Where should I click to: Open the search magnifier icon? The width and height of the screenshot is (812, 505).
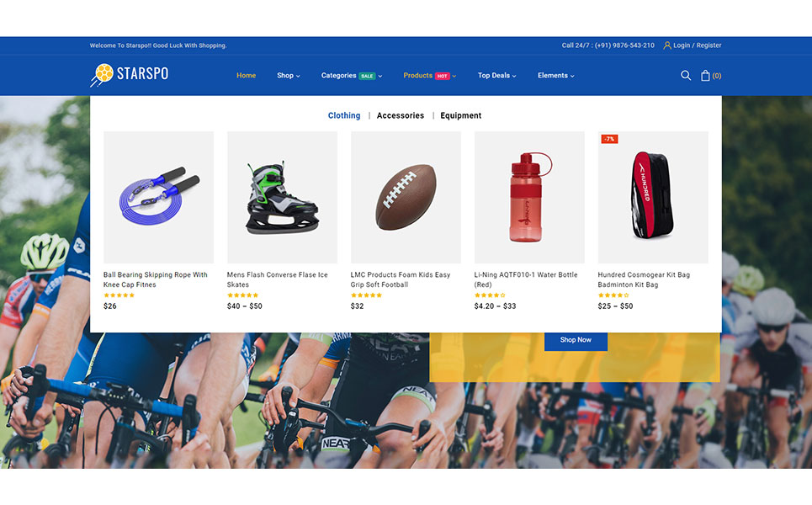tap(686, 76)
